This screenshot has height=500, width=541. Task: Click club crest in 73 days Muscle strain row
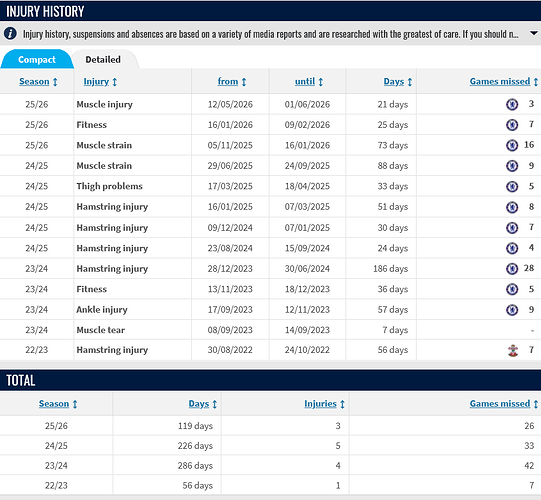tap(512, 145)
